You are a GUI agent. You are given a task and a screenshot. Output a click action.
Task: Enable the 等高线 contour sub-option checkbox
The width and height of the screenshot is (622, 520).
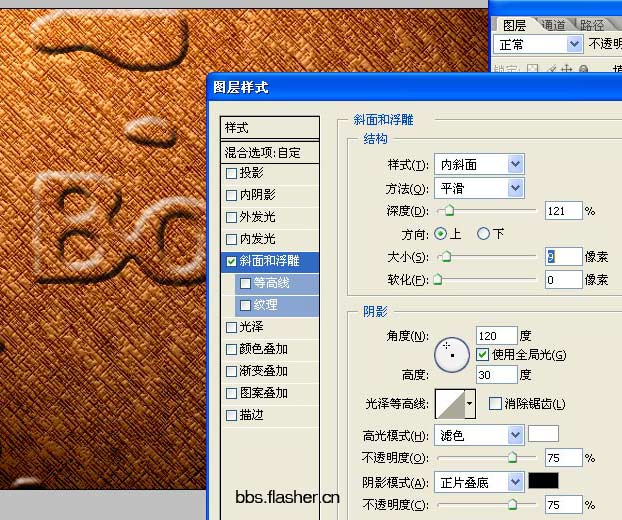pos(245,283)
